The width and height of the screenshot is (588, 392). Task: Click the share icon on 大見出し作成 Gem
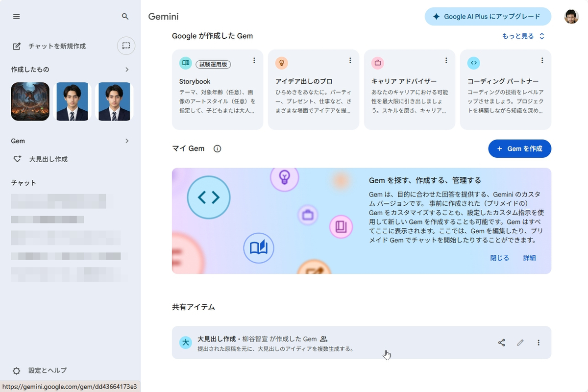pos(501,343)
